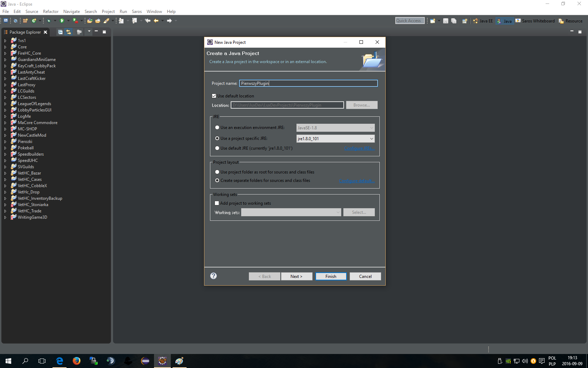Viewport: 588px width, 368px height.
Task: Click the dialog help question mark icon
Action: click(x=213, y=276)
